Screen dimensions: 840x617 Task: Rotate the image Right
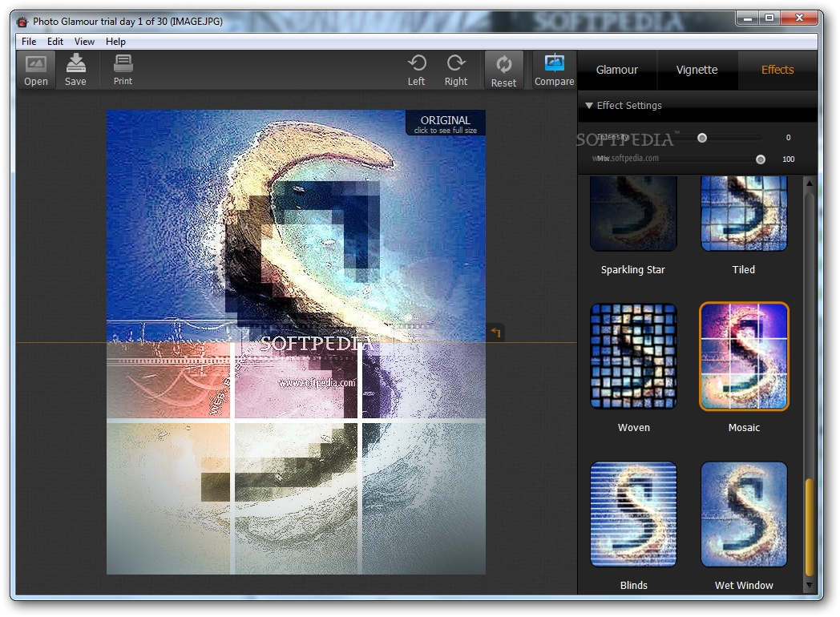[456, 71]
